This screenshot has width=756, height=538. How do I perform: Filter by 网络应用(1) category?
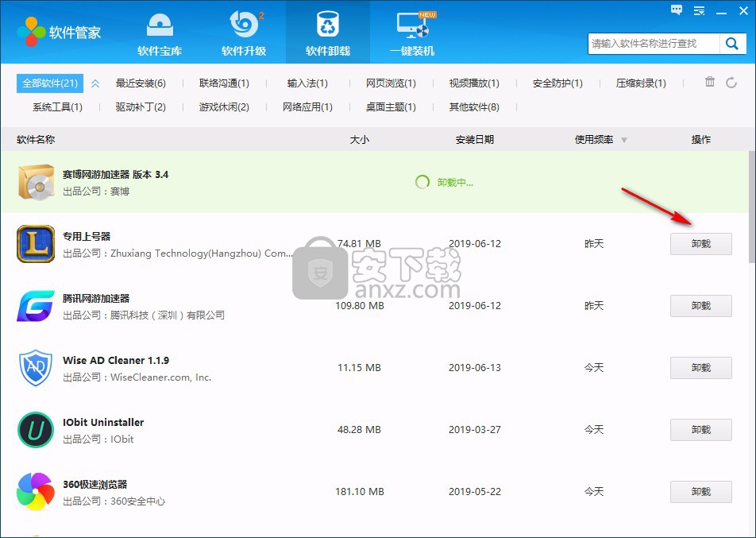[307, 106]
